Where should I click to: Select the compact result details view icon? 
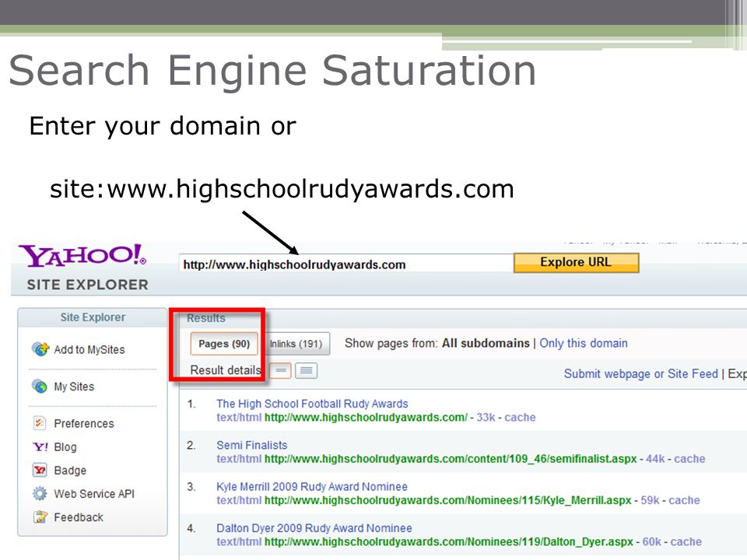tap(281, 370)
